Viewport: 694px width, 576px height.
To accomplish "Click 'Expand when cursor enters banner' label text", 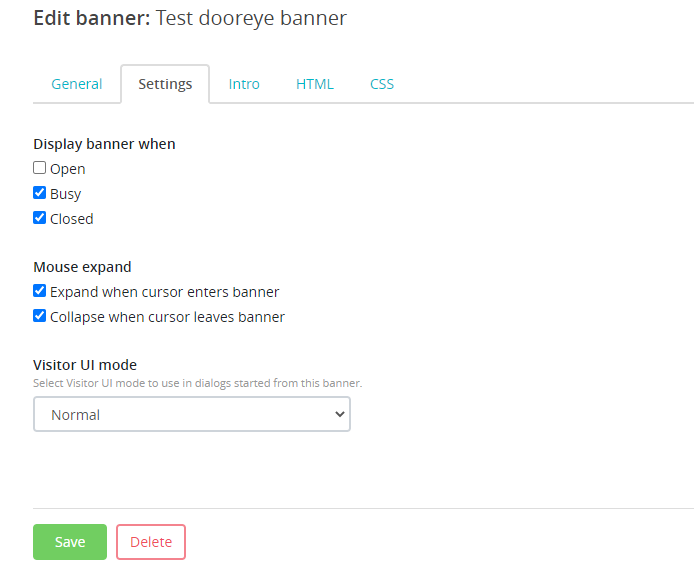I will point(165,292).
